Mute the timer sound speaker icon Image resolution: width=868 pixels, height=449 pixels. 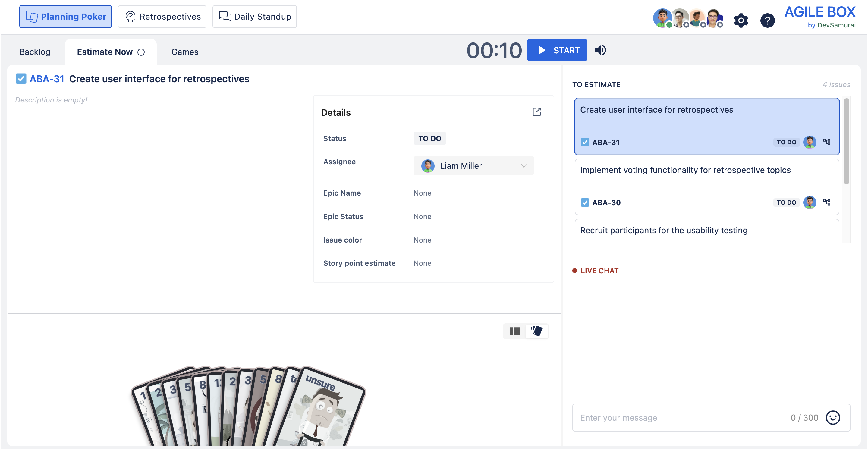pyautogui.click(x=600, y=50)
